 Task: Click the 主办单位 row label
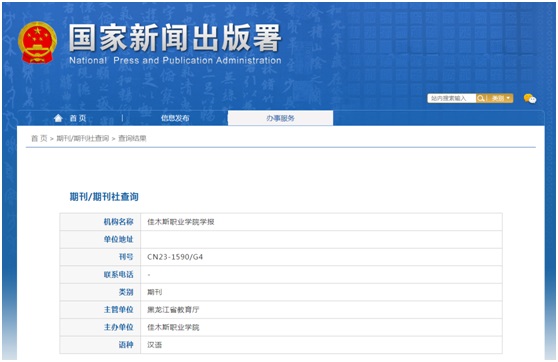click(x=119, y=327)
